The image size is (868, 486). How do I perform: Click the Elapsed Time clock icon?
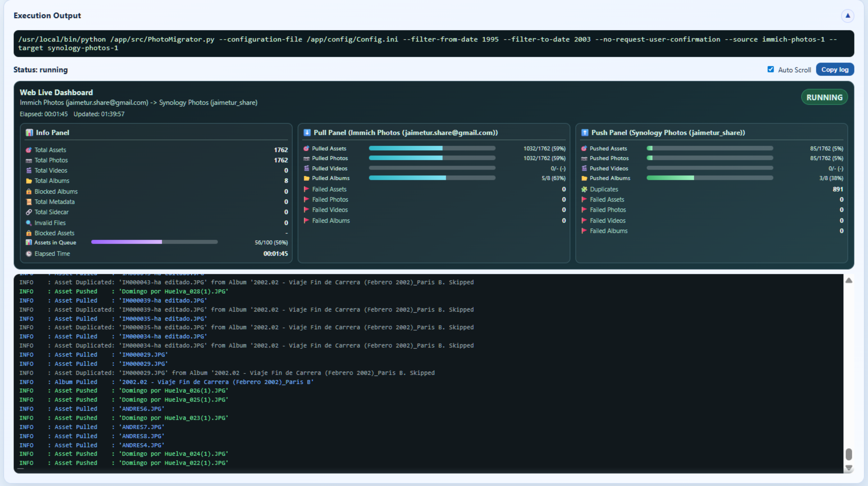pyautogui.click(x=29, y=254)
